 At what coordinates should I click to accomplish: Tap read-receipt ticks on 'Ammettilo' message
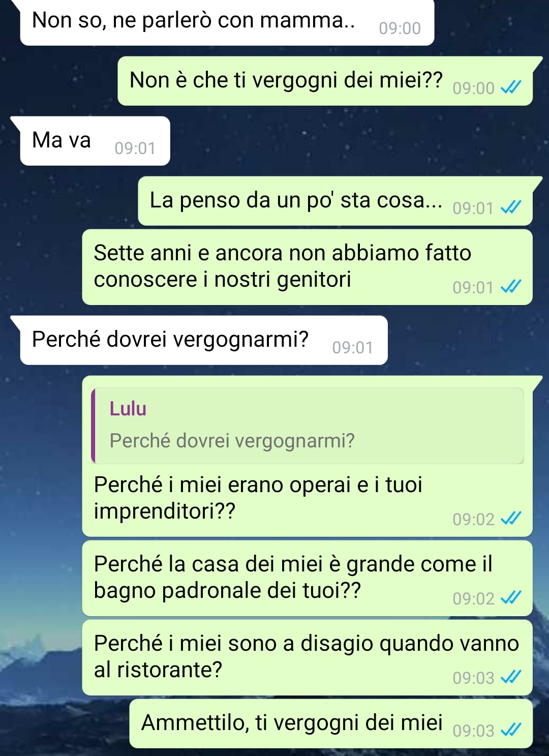point(511,731)
